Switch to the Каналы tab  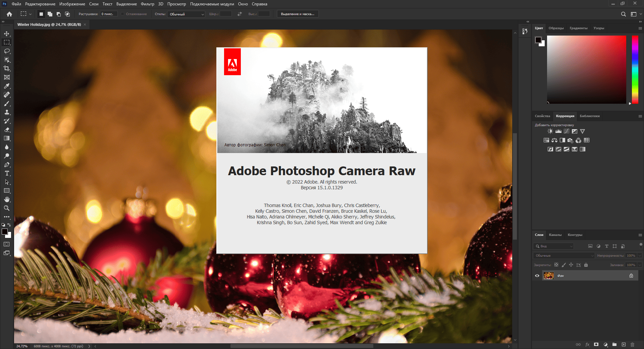[x=555, y=235]
